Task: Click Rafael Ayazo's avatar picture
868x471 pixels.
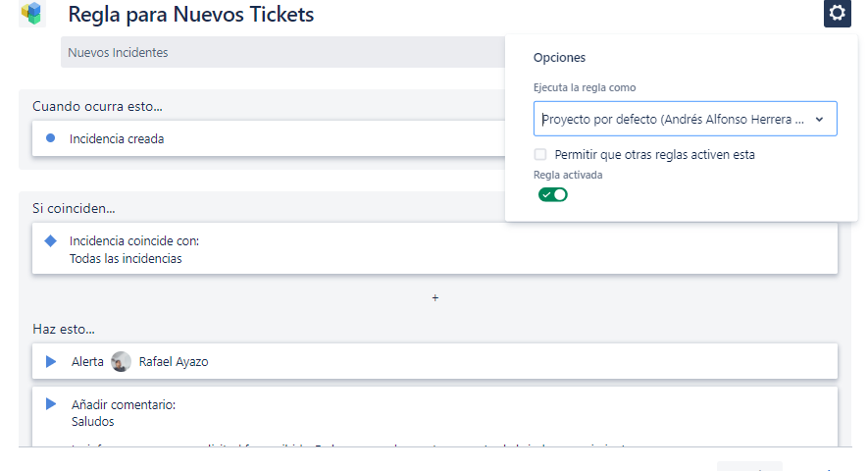Action: point(121,361)
